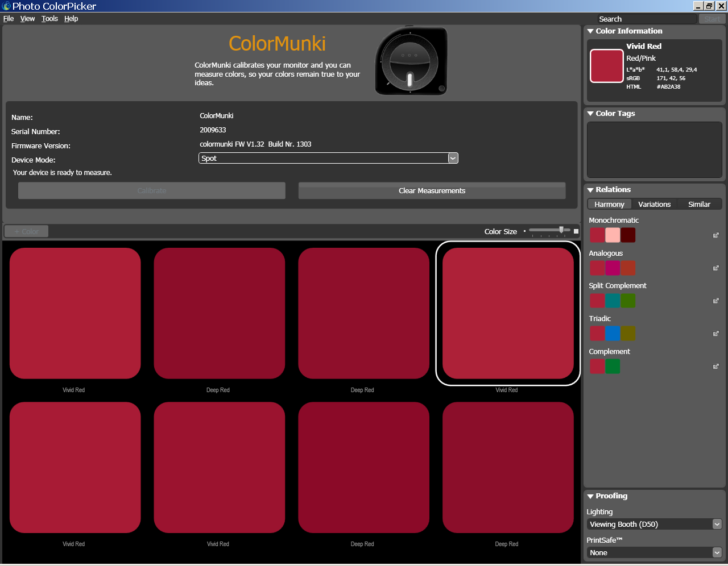The height and width of the screenshot is (566, 728).
Task: Click the serial number 2009633
Action: point(213,130)
